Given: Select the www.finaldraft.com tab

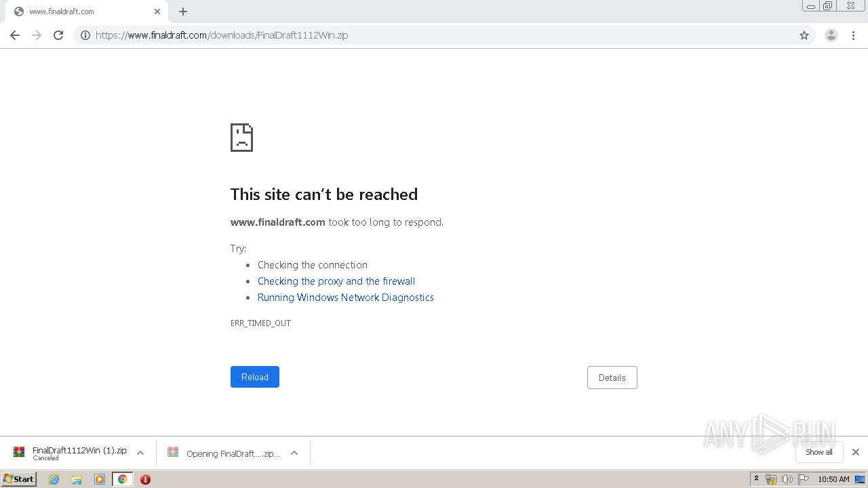Looking at the screenshot, I should (x=85, y=12).
